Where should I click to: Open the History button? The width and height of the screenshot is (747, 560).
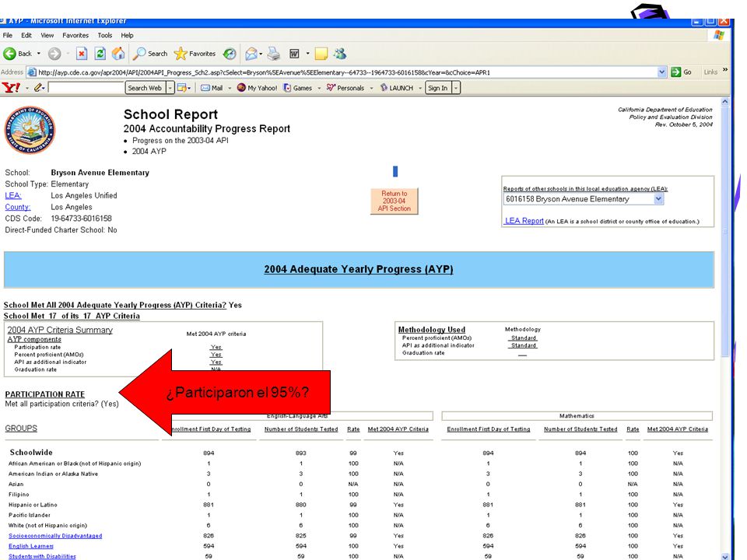[230, 54]
